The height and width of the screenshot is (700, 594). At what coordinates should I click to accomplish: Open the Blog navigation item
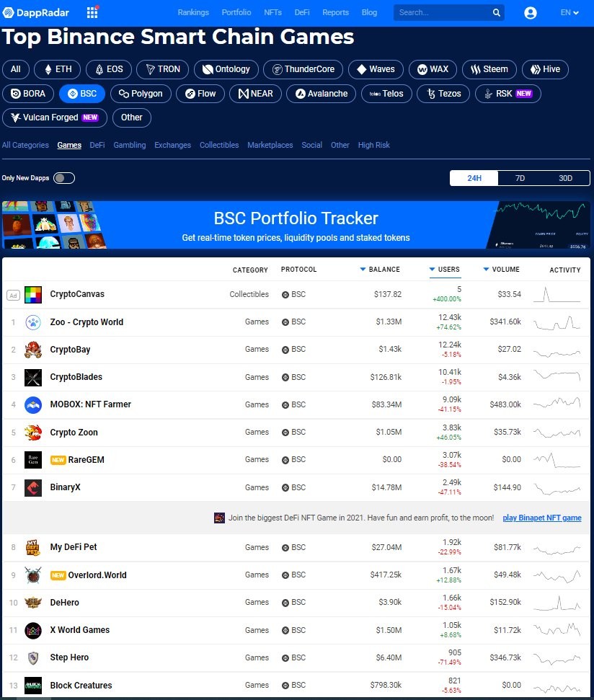pyautogui.click(x=370, y=12)
